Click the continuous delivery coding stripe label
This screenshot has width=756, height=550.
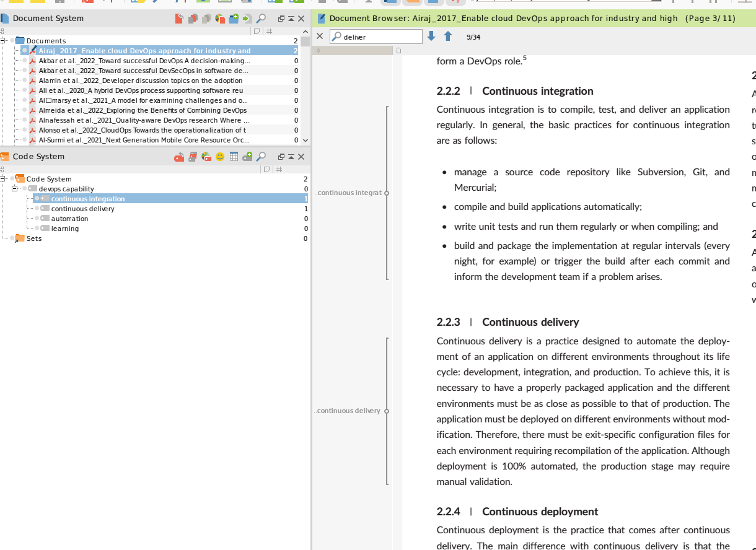tap(347, 411)
